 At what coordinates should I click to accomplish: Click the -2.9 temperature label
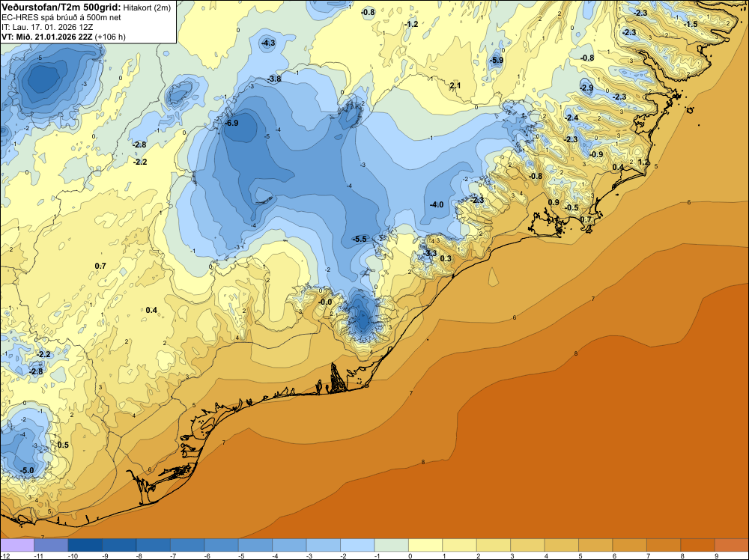[x=586, y=88]
